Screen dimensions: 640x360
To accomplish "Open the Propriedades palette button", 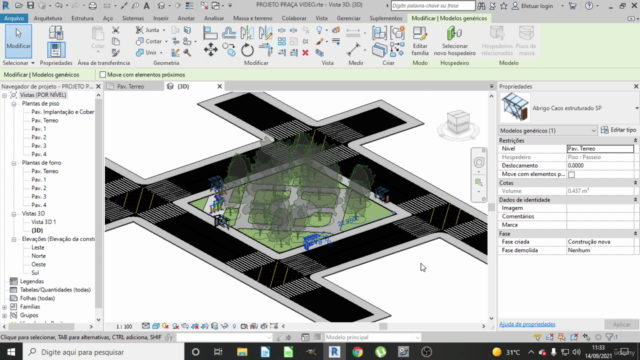I will tap(56, 50).
